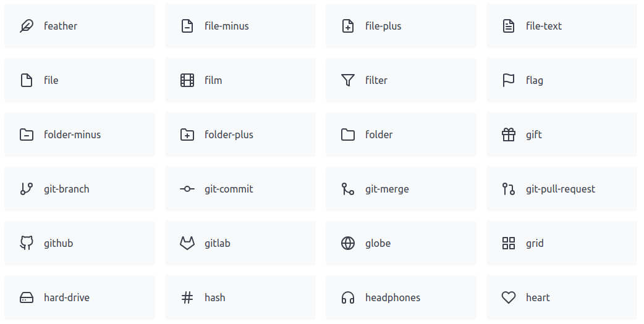The image size is (644, 324).
Task: Click the file-plus icon
Action: click(x=348, y=26)
